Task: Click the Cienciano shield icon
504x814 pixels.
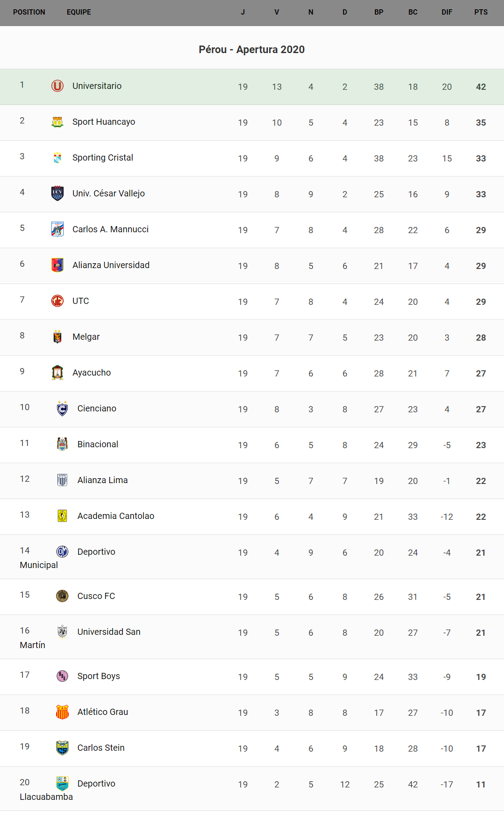Action: [62, 408]
